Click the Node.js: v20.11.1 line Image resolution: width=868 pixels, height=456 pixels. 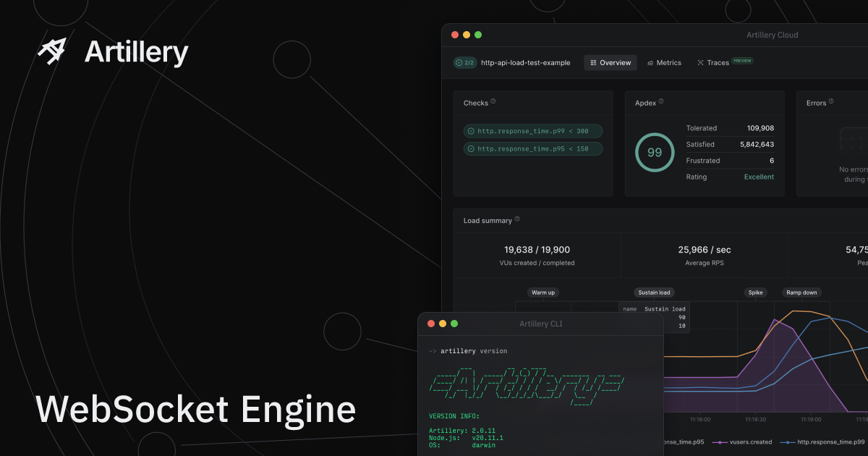[466, 438]
